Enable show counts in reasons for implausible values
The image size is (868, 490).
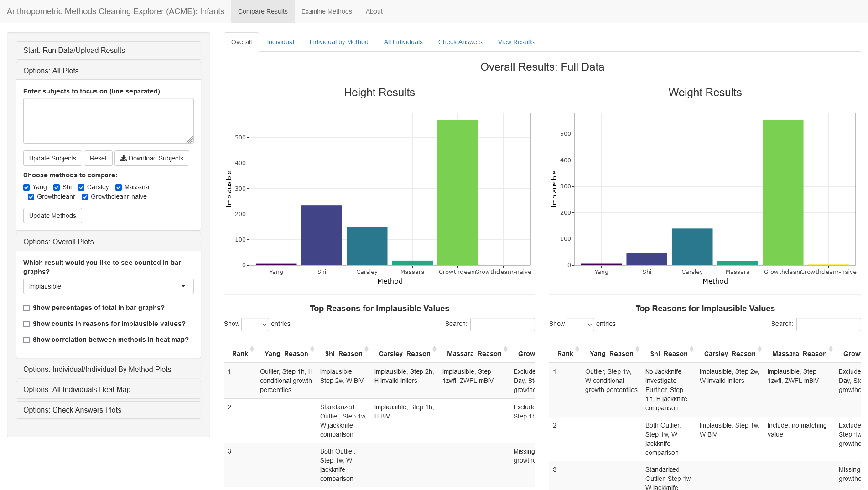pos(26,324)
